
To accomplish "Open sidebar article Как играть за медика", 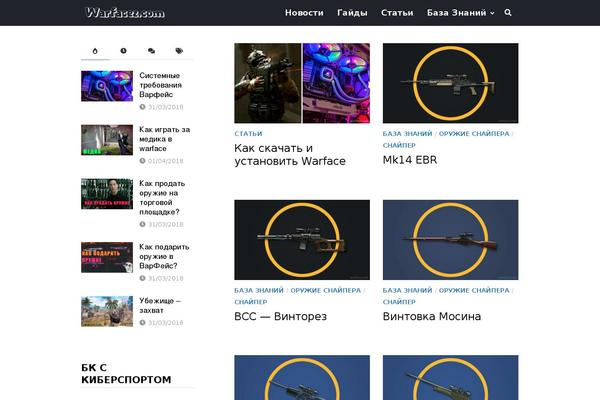I will [165, 139].
